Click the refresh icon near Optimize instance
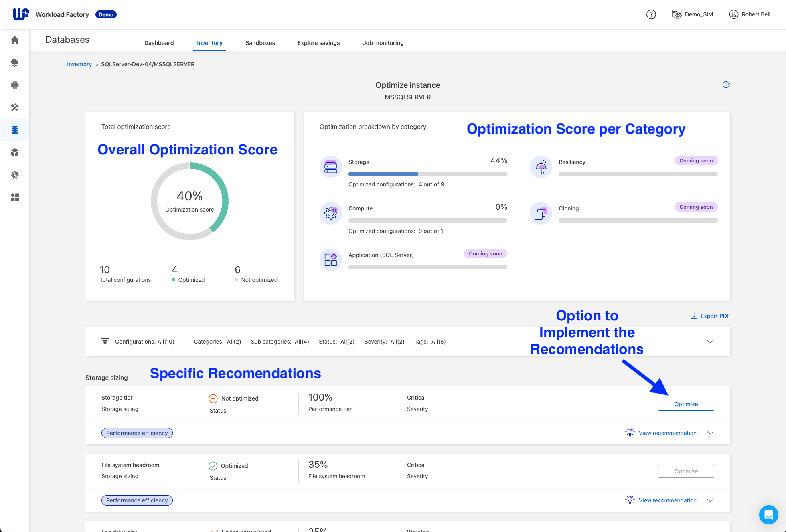The height and width of the screenshot is (532, 786). click(x=726, y=85)
